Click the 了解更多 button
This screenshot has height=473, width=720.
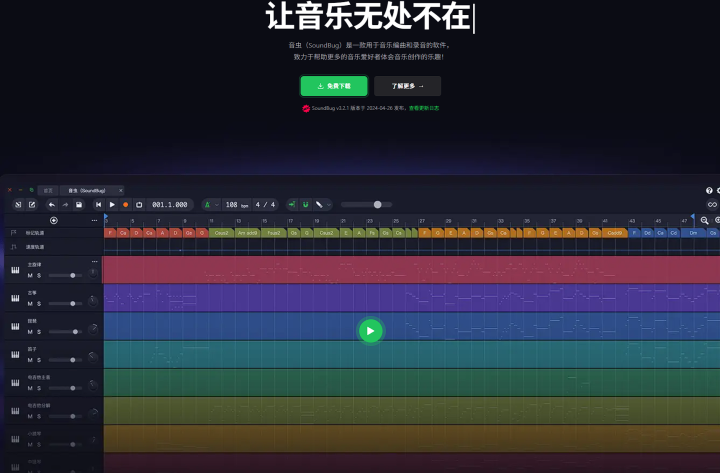[x=407, y=86]
